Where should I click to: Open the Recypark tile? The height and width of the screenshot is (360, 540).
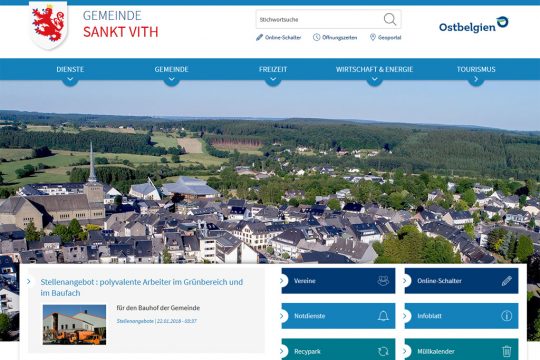(338, 349)
